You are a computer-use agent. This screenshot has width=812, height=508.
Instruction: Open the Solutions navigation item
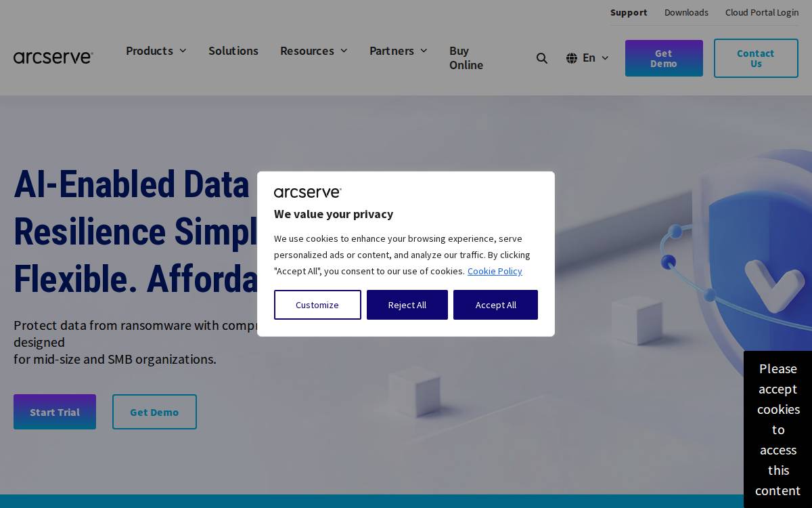coord(233,51)
